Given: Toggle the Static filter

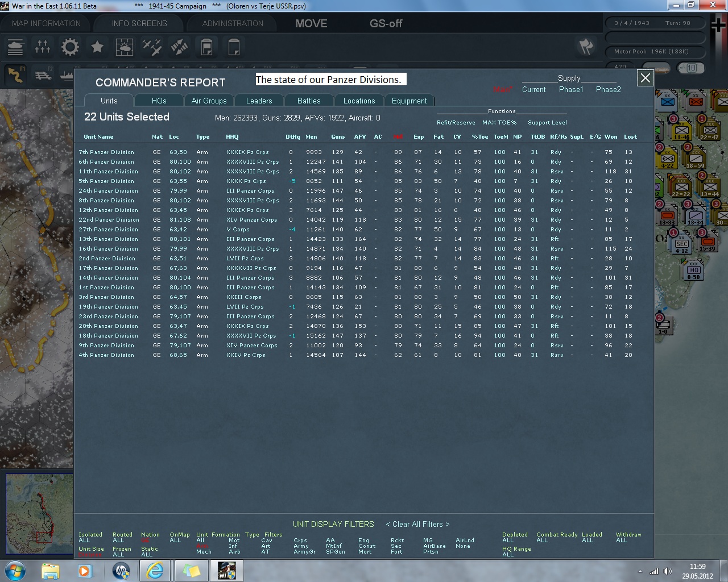Looking at the screenshot, I should (x=150, y=552).
